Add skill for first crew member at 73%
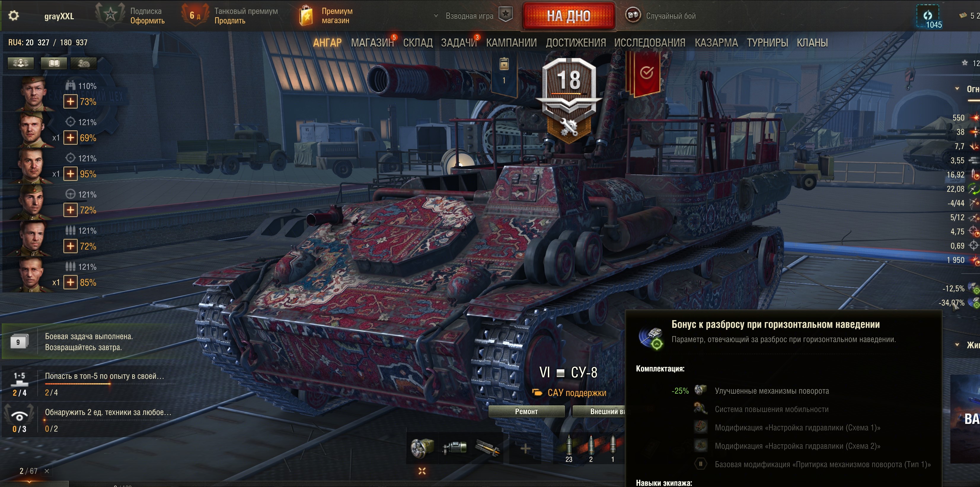This screenshot has width=980, height=487. pos(70,102)
